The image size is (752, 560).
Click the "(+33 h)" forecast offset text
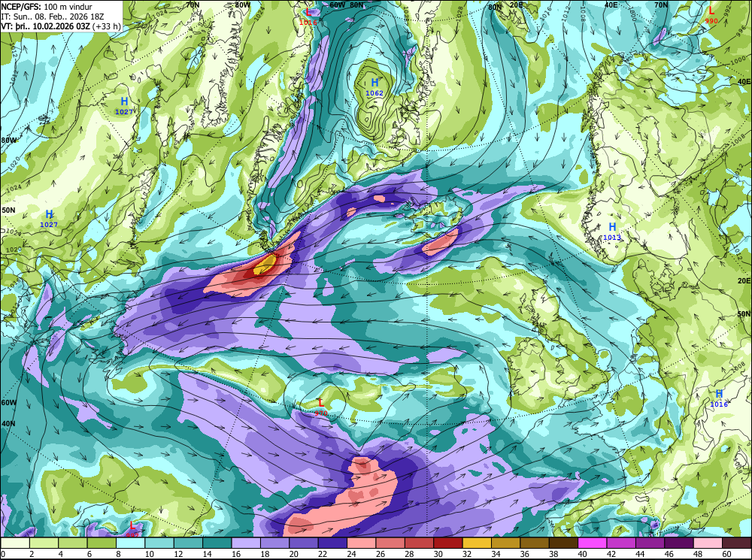coord(106,26)
